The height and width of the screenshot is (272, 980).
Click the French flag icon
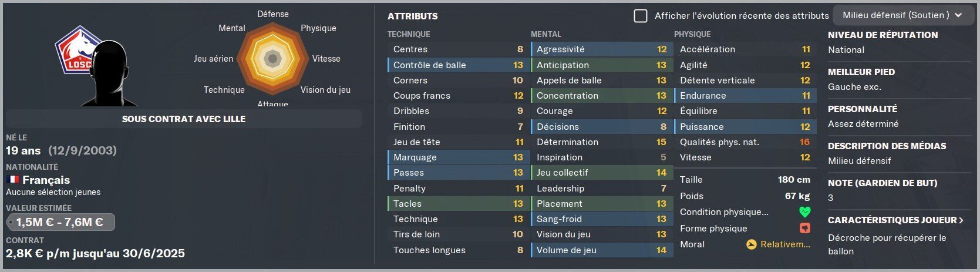click(12, 180)
